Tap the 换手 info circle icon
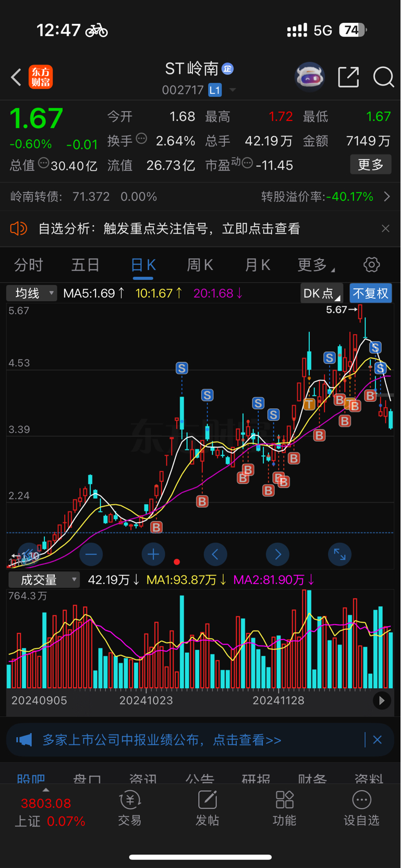The height and width of the screenshot is (868, 401). tap(141, 139)
